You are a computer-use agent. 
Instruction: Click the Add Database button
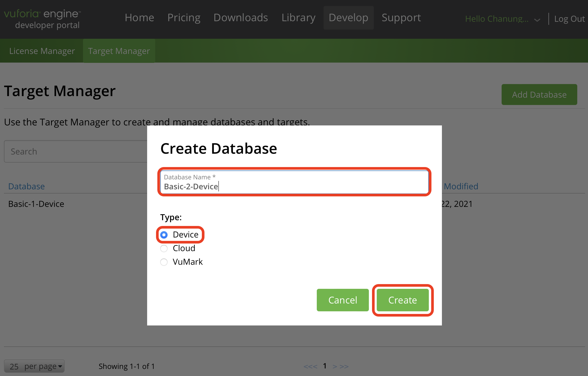[x=539, y=95]
